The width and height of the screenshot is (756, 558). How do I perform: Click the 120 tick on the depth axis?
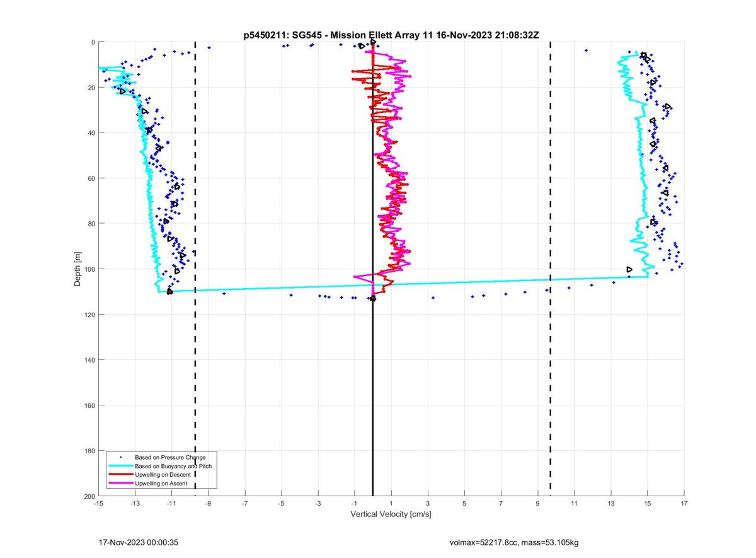tap(89, 315)
